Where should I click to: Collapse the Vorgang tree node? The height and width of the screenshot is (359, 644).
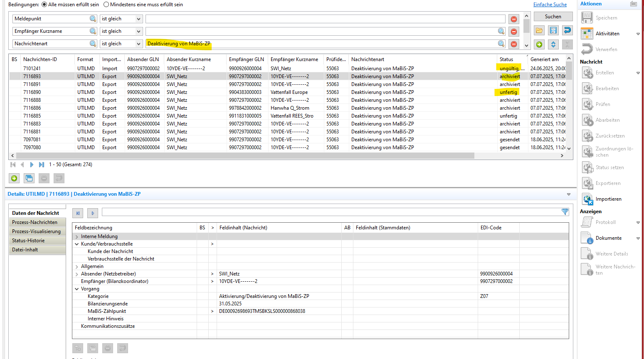tap(77, 289)
